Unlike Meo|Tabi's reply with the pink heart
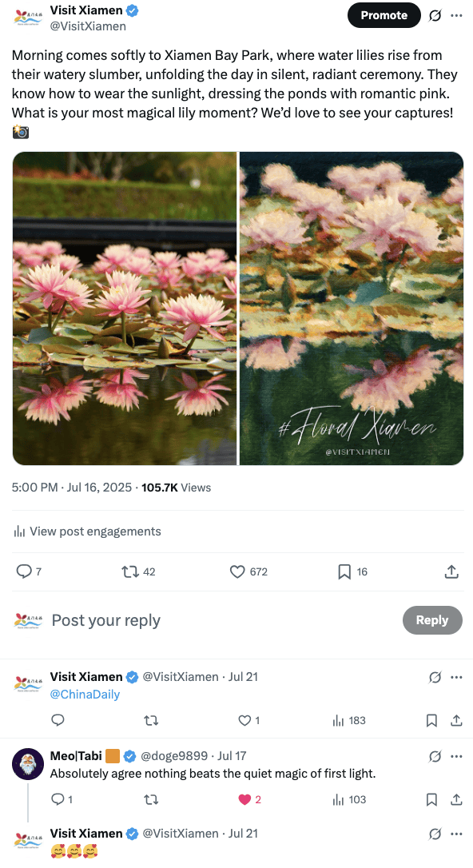The image size is (473, 868). click(244, 799)
